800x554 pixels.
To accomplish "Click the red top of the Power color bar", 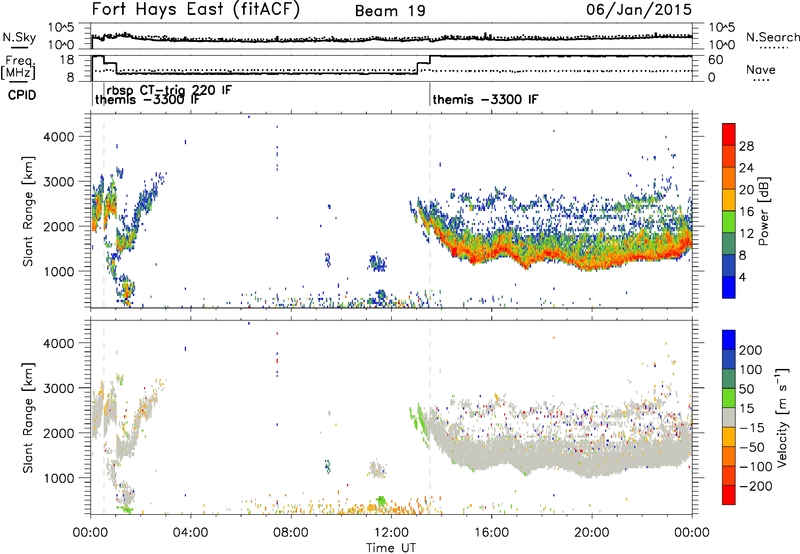I will coord(729,134).
